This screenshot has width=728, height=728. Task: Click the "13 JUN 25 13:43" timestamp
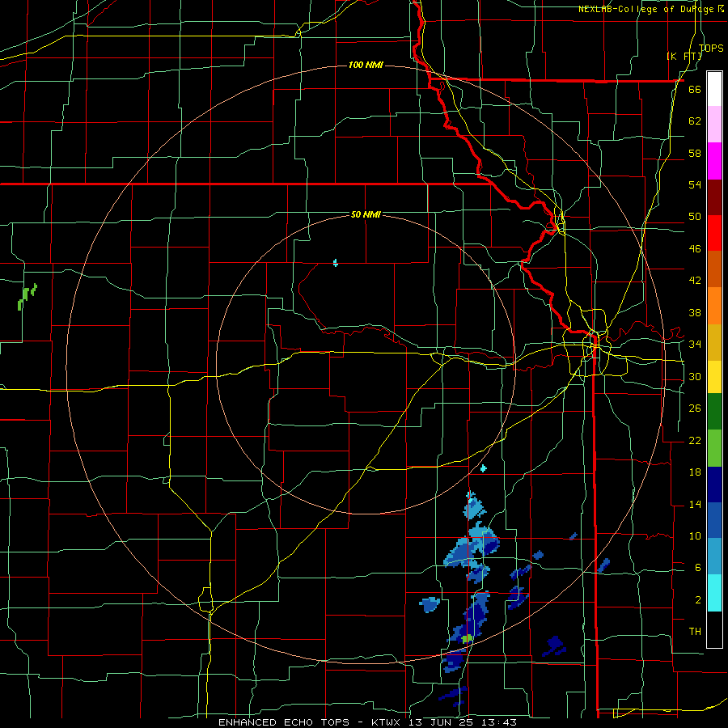pos(463,722)
